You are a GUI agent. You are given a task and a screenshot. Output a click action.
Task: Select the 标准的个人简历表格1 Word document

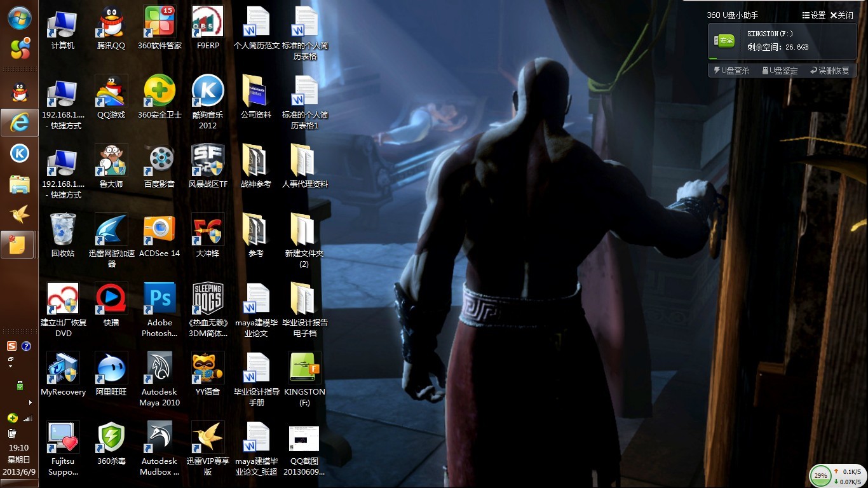pyautogui.click(x=304, y=102)
